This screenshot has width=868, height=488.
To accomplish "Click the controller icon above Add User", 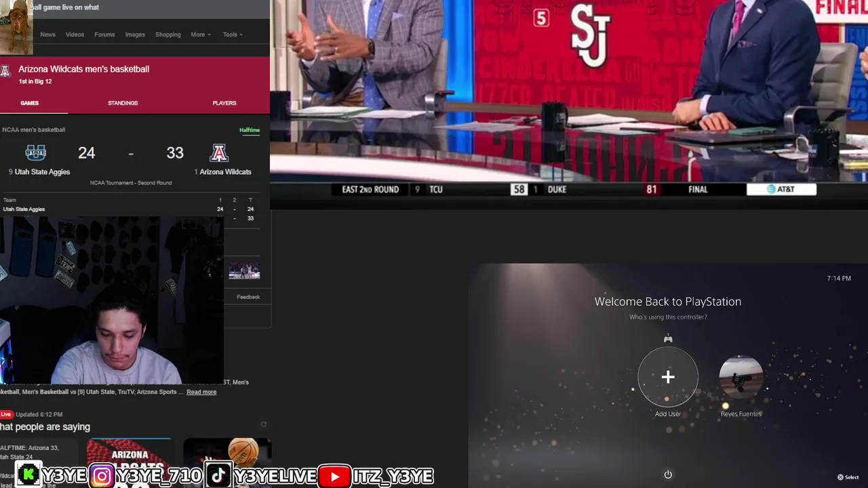I will point(668,338).
